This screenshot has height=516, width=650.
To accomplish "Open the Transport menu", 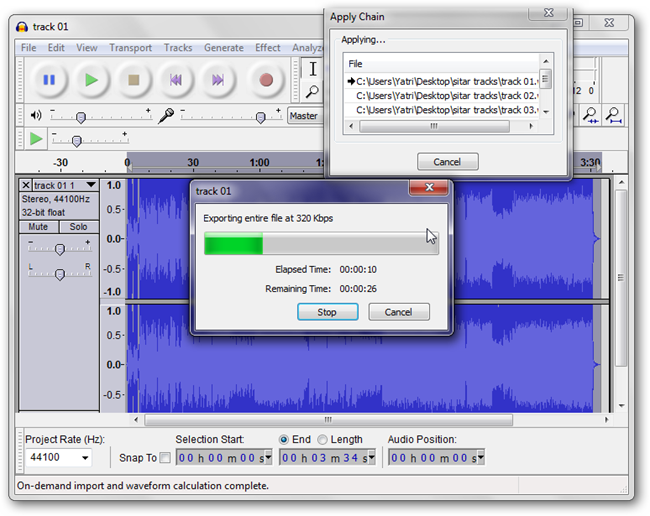I will pos(131,48).
